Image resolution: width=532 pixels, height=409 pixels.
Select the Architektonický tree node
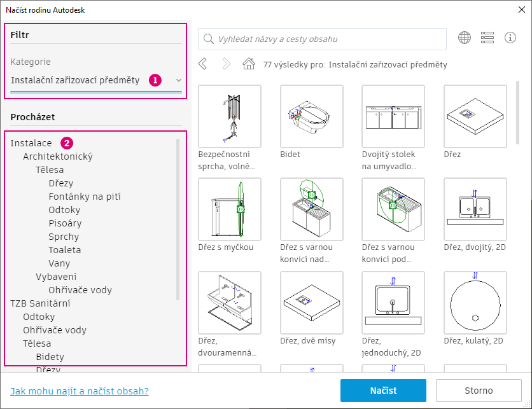click(x=58, y=156)
